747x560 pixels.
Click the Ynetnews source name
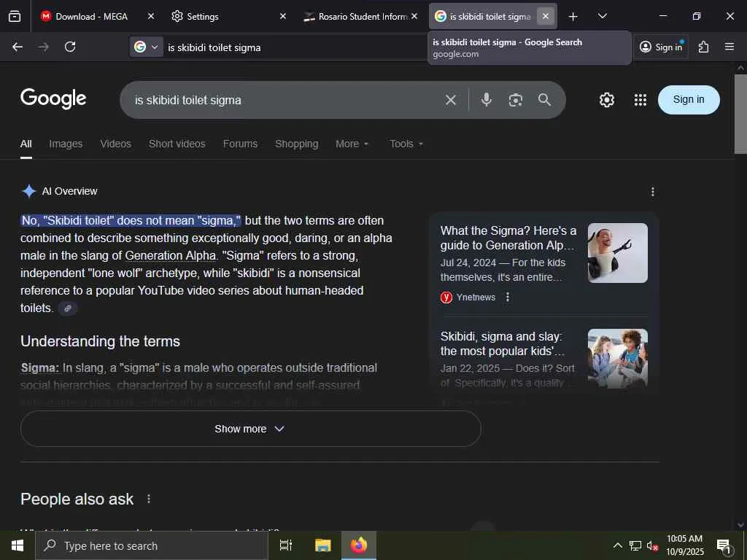click(476, 297)
